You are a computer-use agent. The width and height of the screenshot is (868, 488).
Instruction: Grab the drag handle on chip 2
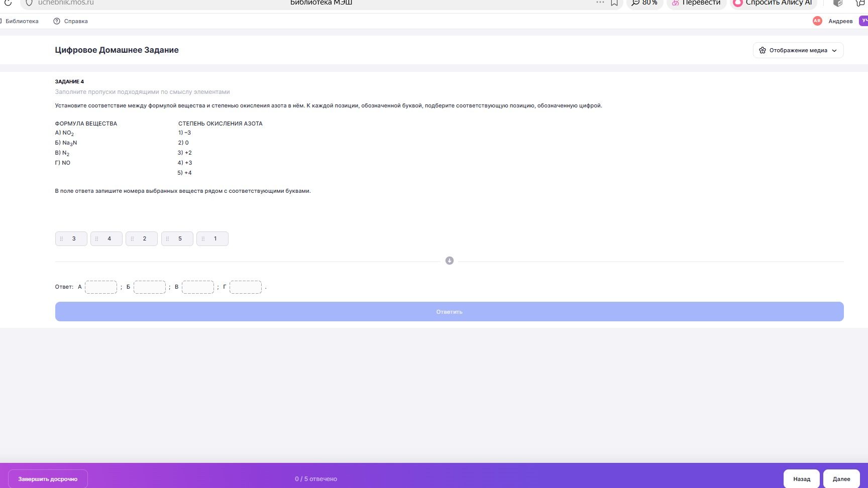(x=132, y=238)
